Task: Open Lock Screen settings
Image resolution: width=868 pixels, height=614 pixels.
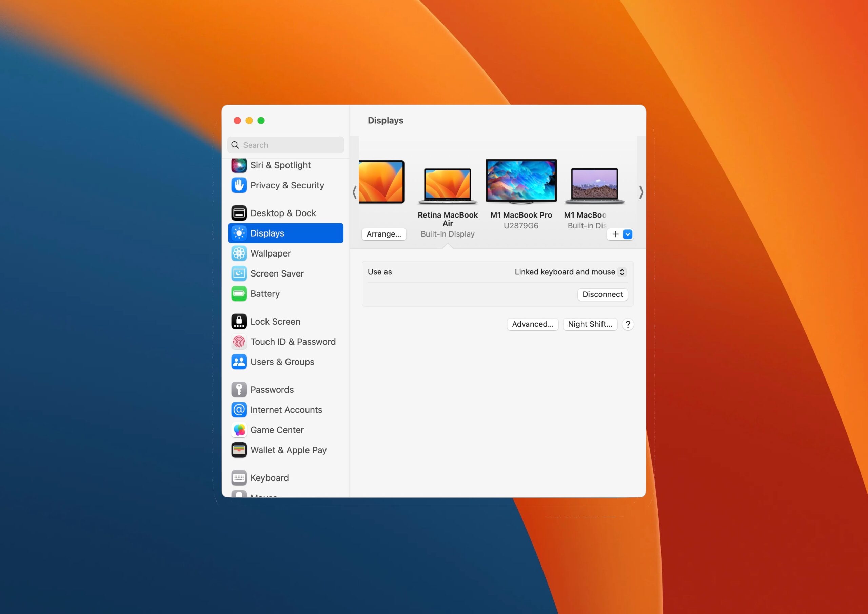Action: click(x=275, y=321)
